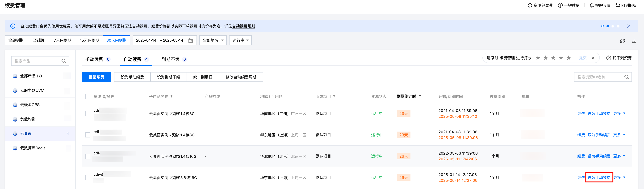Image resolution: width=644 pixels, height=189 pixels.
Task: Rate with the third star
Action: (x=553, y=58)
